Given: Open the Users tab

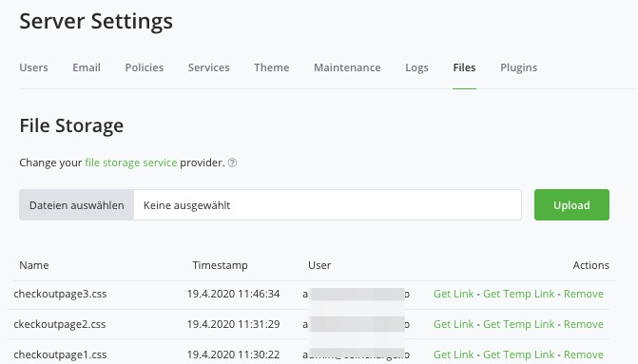Looking at the screenshot, I should click(34, 67).
